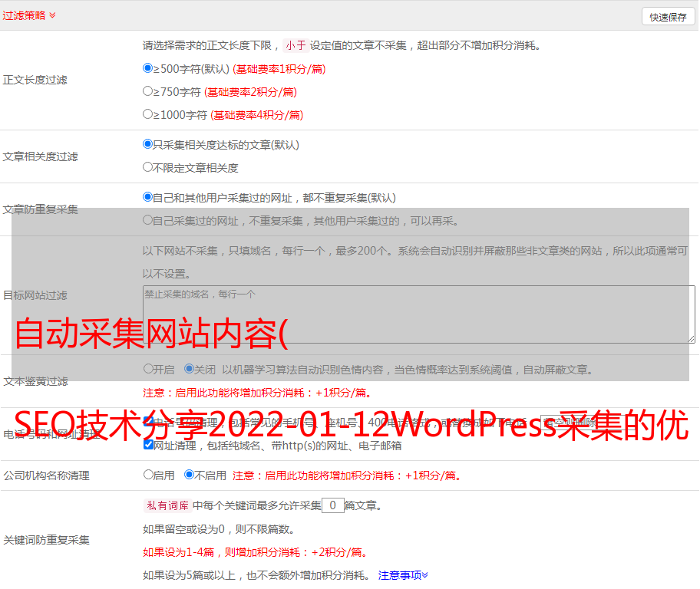This screenshot has height=589, width=700.
Task: Select 自己和其他用户采集过的网址 no-repeat option
Action: tap(148, 197)
